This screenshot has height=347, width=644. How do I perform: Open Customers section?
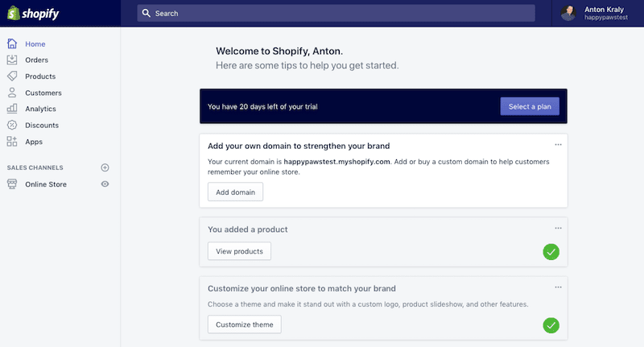click(43, 93)
